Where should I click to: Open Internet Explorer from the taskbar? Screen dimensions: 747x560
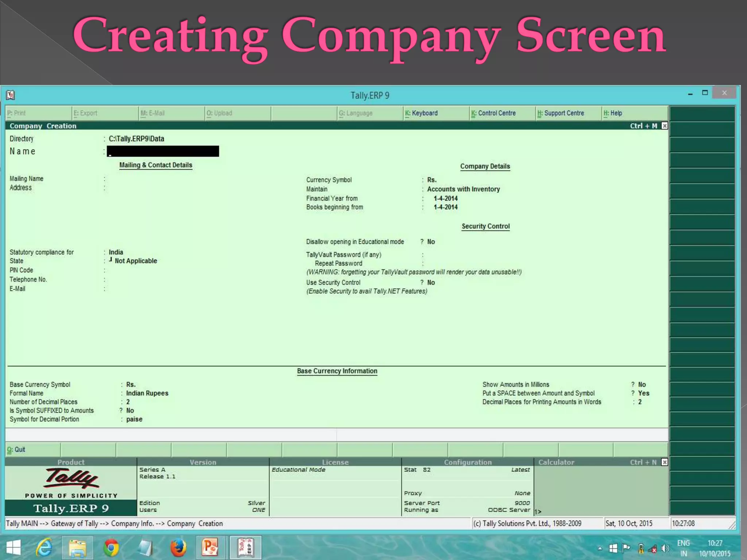point(44,548)
